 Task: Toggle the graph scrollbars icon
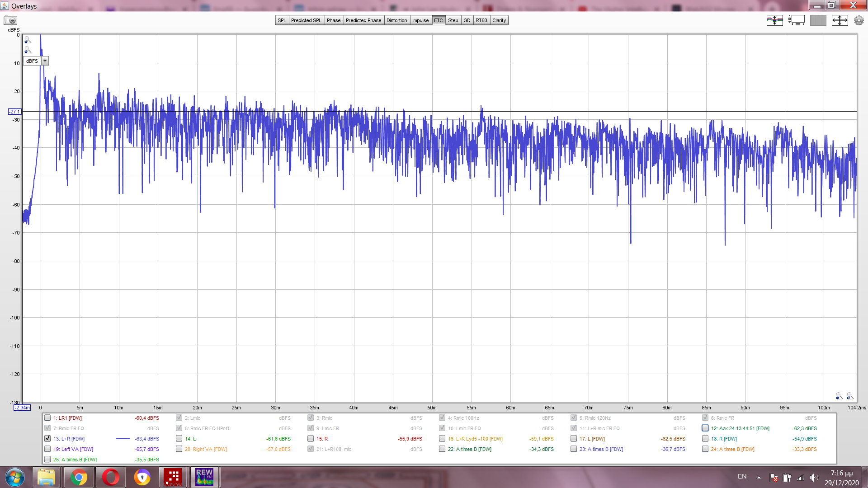[796, 20]
